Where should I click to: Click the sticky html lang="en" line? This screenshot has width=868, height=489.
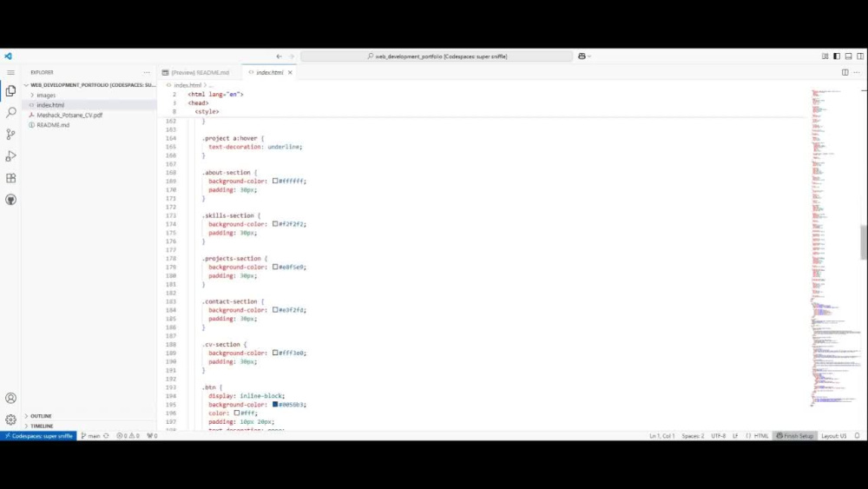215,94
